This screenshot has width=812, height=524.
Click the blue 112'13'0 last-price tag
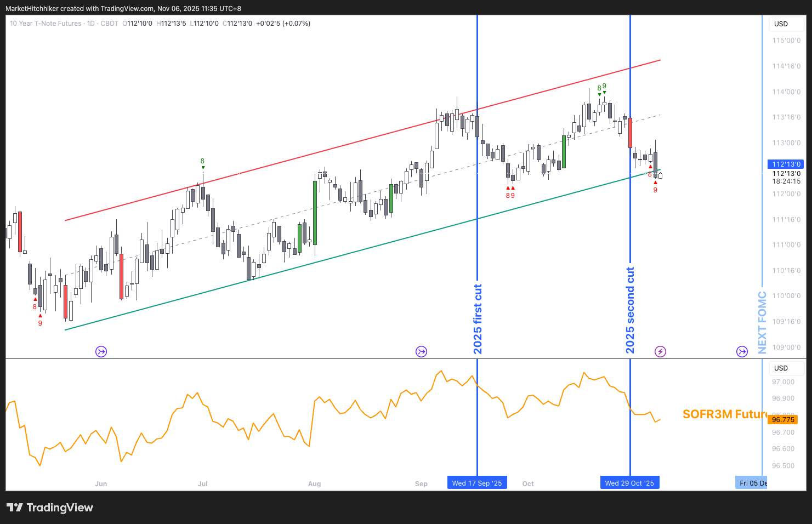click(x=785, y=164)
